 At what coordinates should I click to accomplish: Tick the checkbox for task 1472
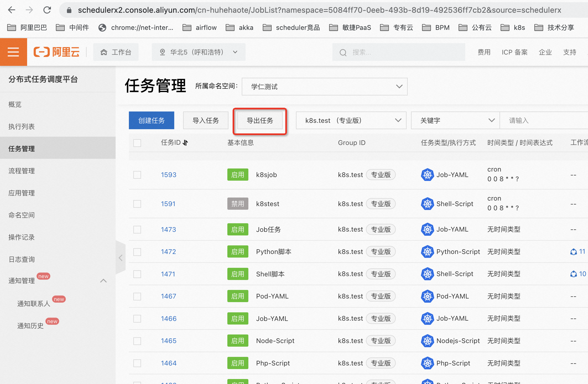coord(137,252)
